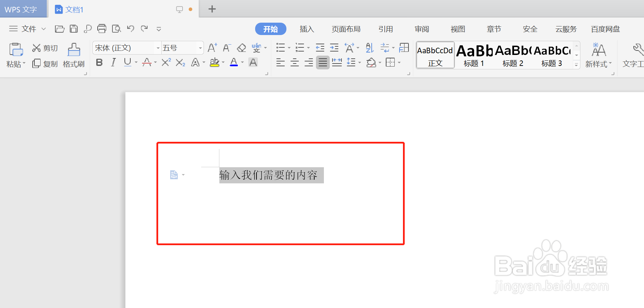This screenshot has width=644, height=308.
Task: Click the distributed alignment icon
Action: [337, 62]
